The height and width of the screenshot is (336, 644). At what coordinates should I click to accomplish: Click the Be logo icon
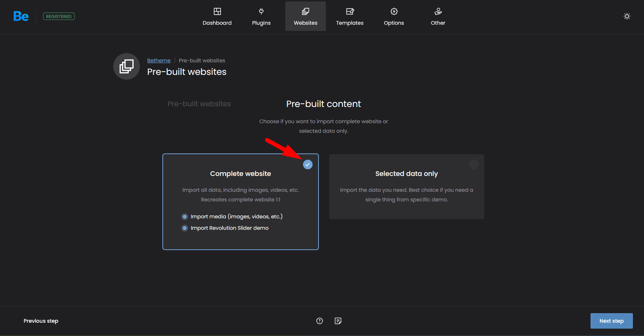tap(21, 16)
